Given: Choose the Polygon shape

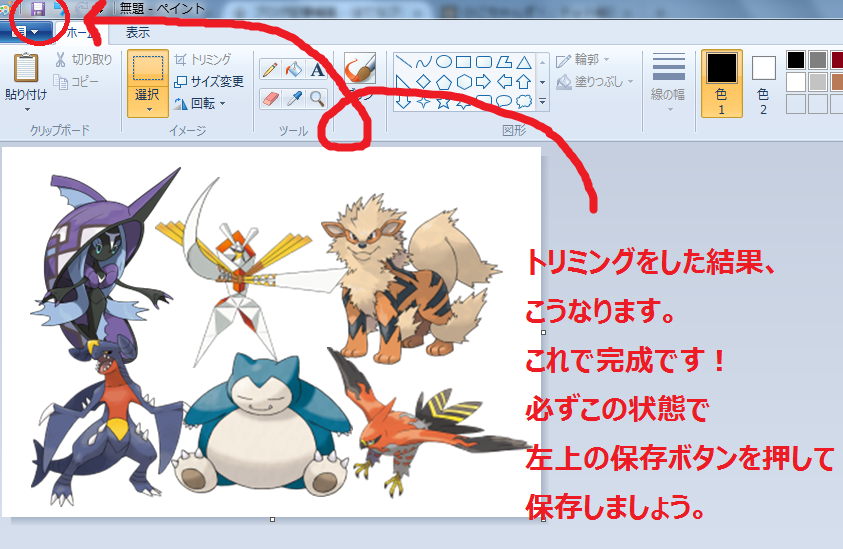Looking at the screenshot, I should (x=504, y=62).
